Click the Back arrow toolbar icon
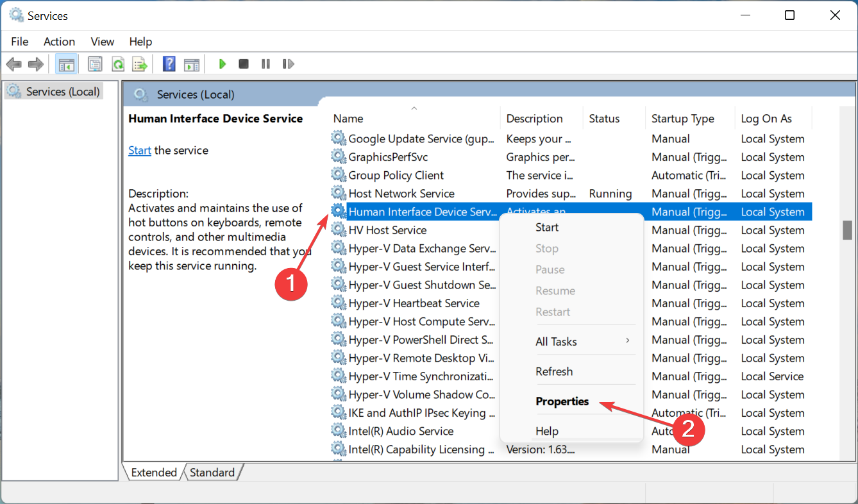Screen dimensions: 858x504 click(14, 64)
